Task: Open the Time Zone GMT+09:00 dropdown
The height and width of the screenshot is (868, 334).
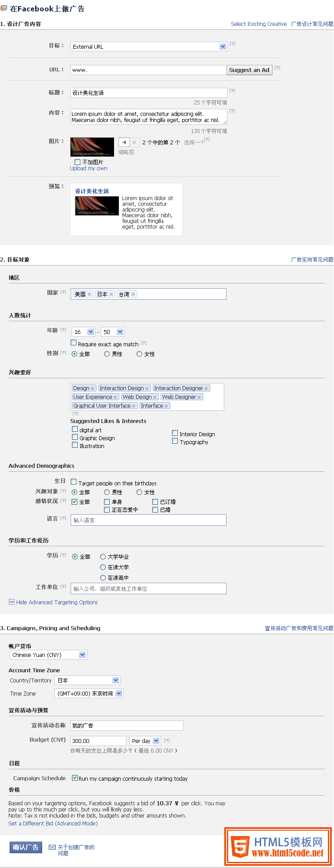Action: pos(89,693)
